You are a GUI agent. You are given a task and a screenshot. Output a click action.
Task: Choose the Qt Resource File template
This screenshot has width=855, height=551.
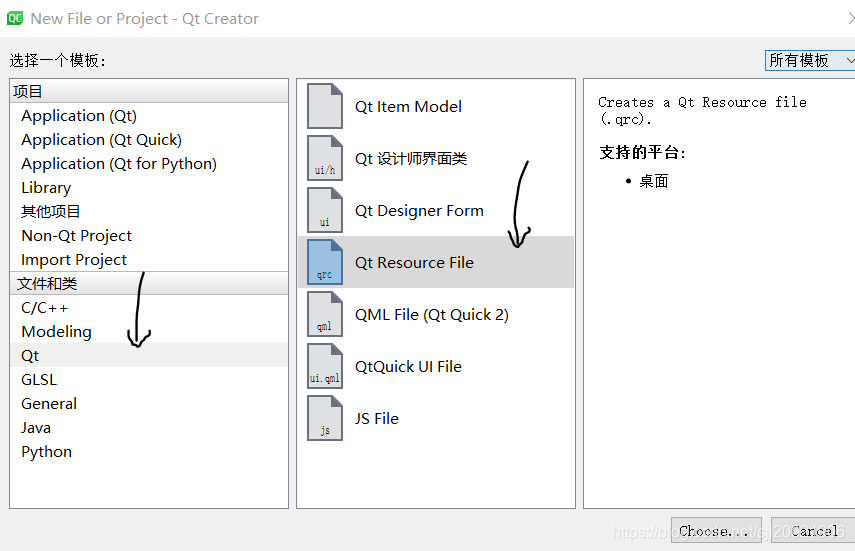pyautogui.click(x=436, y=262)
